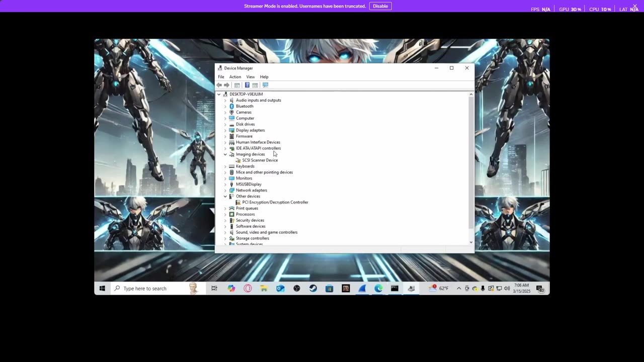Open Command Prompt from the taskbar

394,288
